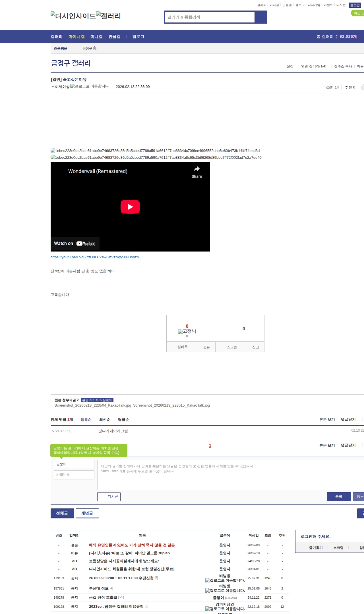Click 즐겨찾기 in the login sidebar

tap(316, 548)
